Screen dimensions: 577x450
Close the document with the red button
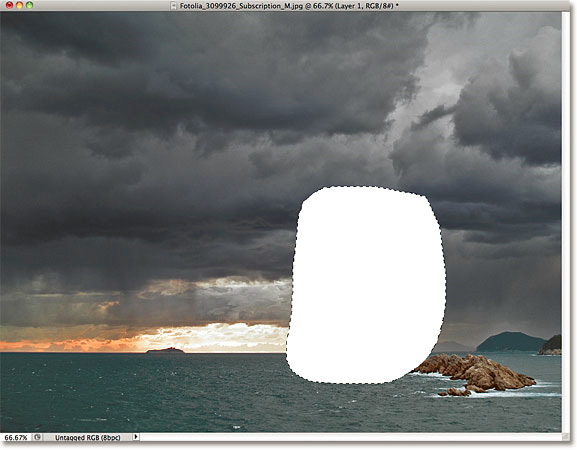pos(10,5)
